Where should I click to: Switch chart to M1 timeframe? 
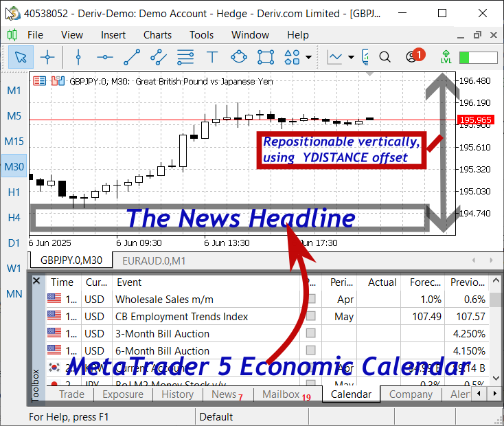point(14,91)
